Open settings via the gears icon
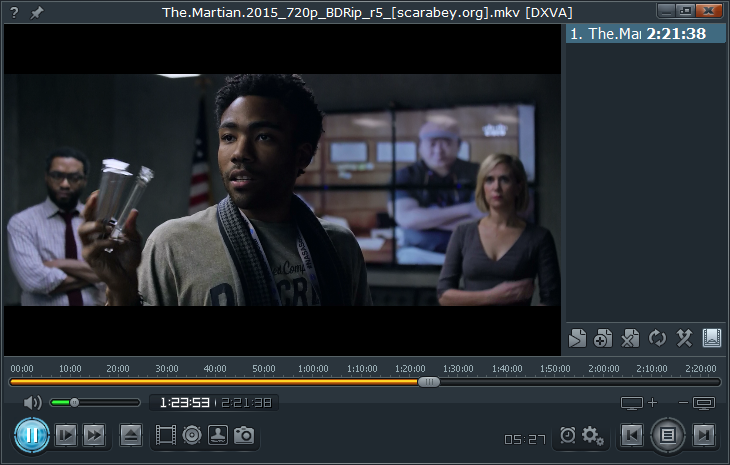The height and width of the screenshot is (465, 730). pos(592,436)
